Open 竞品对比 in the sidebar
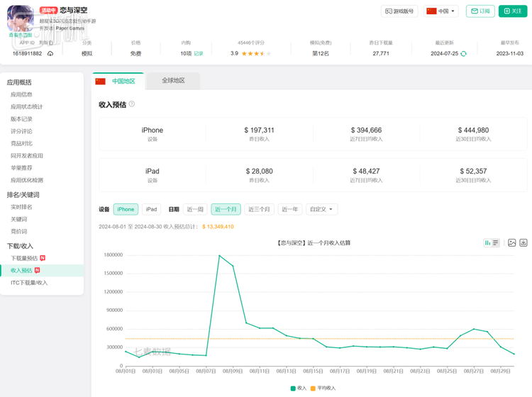This screenshot has height=397, width=532. pos(21,143)
